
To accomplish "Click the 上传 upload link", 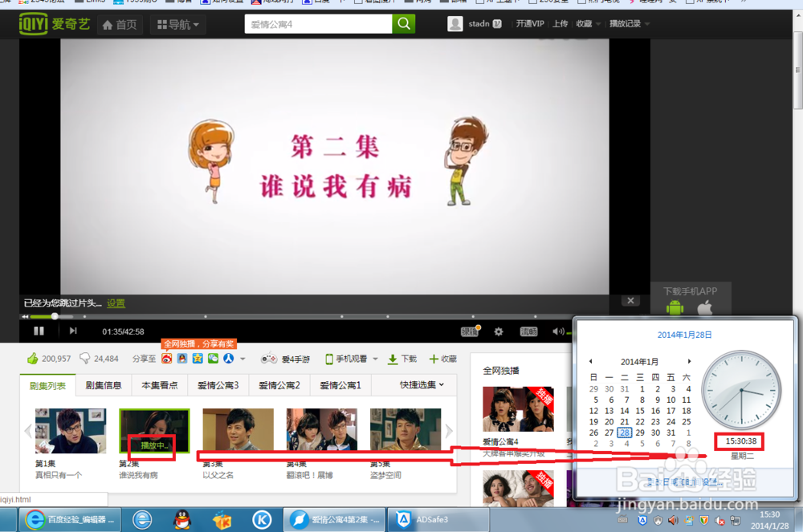I will click(560, 23).
